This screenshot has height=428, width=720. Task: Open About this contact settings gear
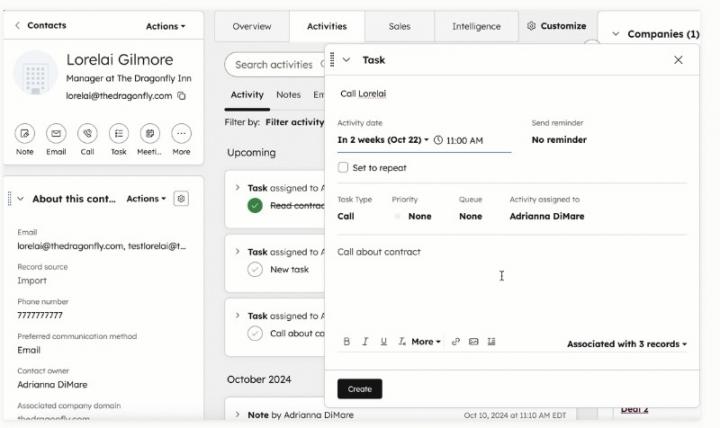pos(181,199)
